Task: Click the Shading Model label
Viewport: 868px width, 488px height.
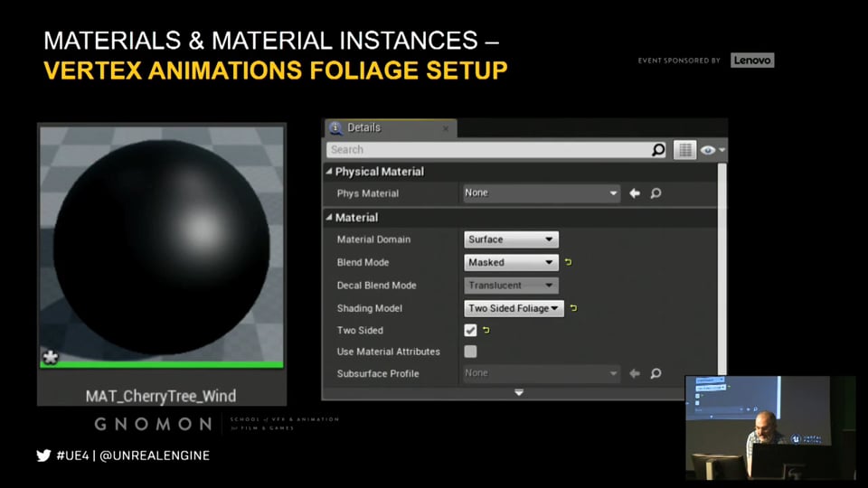Action: point(369,308)
